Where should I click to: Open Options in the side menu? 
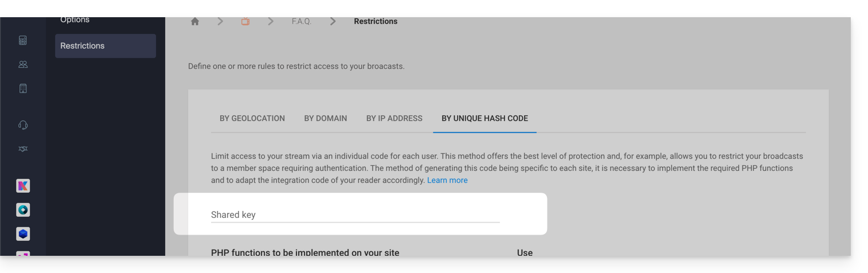pyautogui.click(x=75, y=20)
